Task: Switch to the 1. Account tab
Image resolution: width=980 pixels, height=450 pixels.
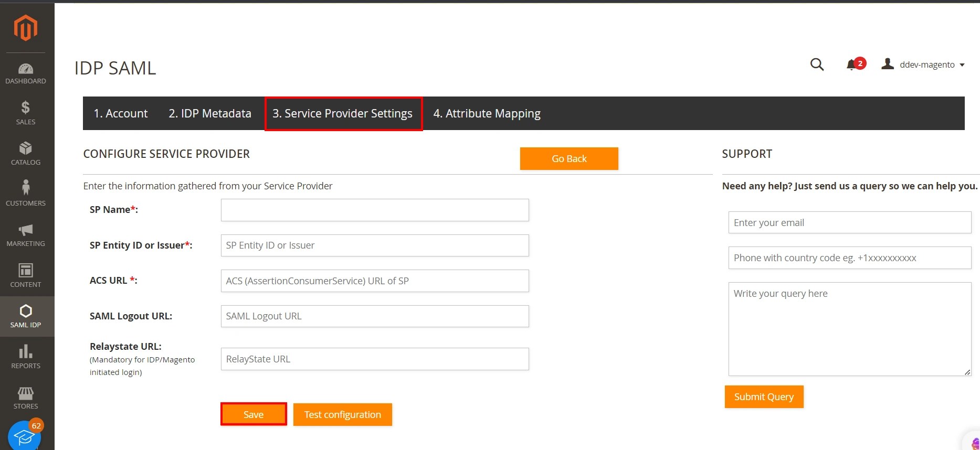Action: click(x=121, y=113)
